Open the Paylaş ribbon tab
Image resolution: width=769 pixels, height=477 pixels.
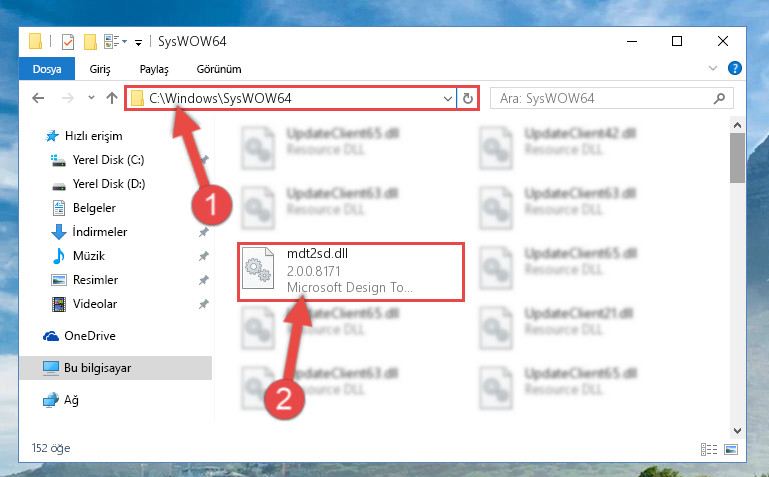154,69
